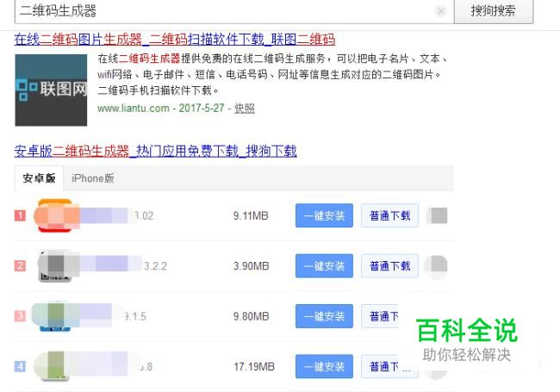Viewport: 560px width, 392px height.
Task: Open the 快照 cached snapshot link
Action: (x=245, y=109)
